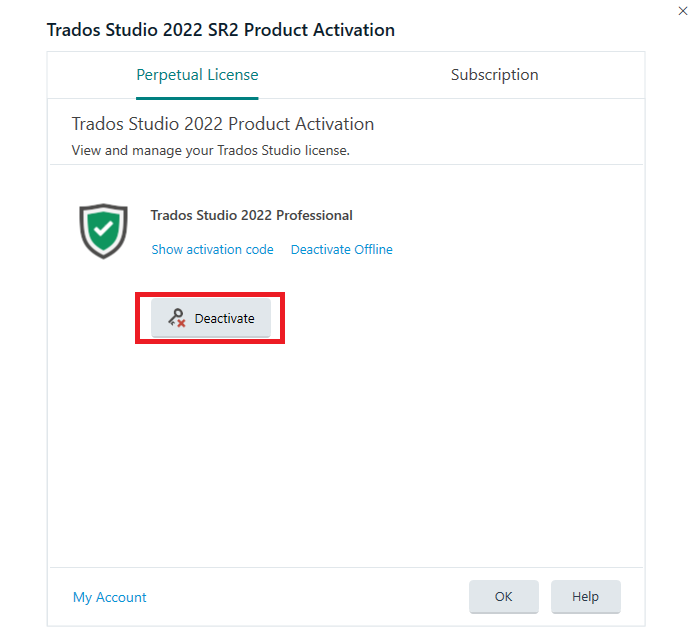Click the teal underline below Perpetual License
This screenshot has width=692, height=643.
coord(197,98)
